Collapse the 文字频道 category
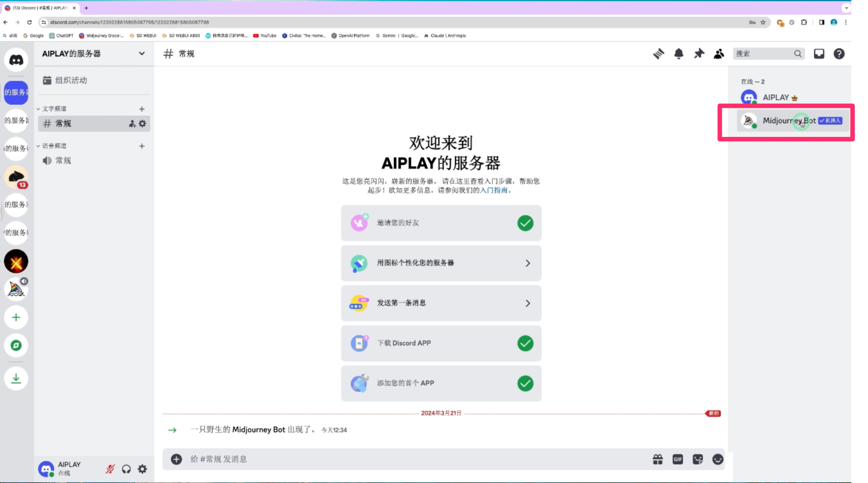Screen dimensions: 868x483 pyautogui.click(x=51, y=109)
